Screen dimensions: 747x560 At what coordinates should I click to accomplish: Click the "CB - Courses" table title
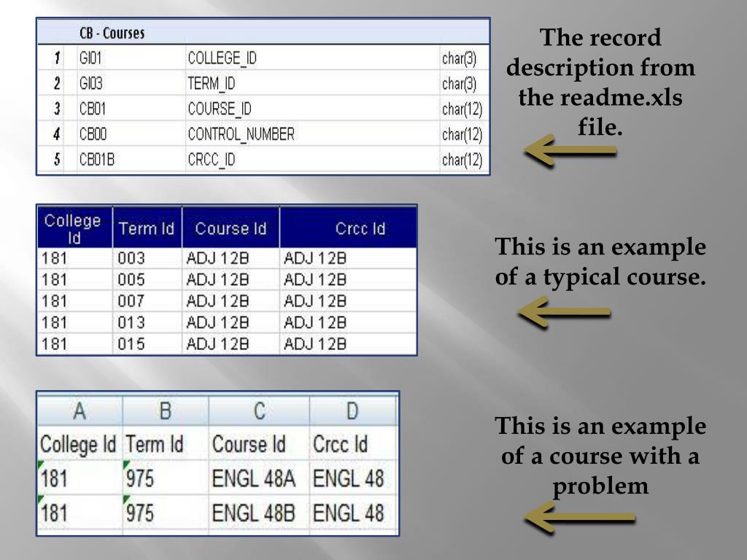(112, 33)
